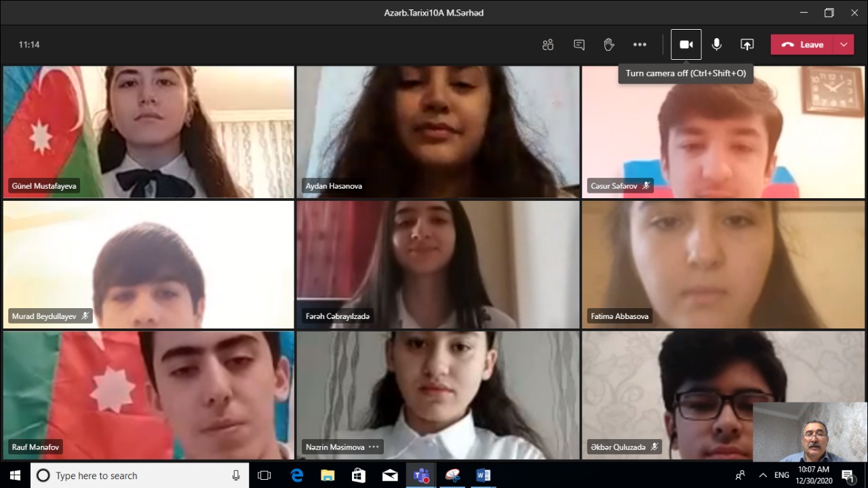868x488 pixels.
Task: Click the 11:14 meeting timer
Action: pyautogui.click(x=29, y=45)
